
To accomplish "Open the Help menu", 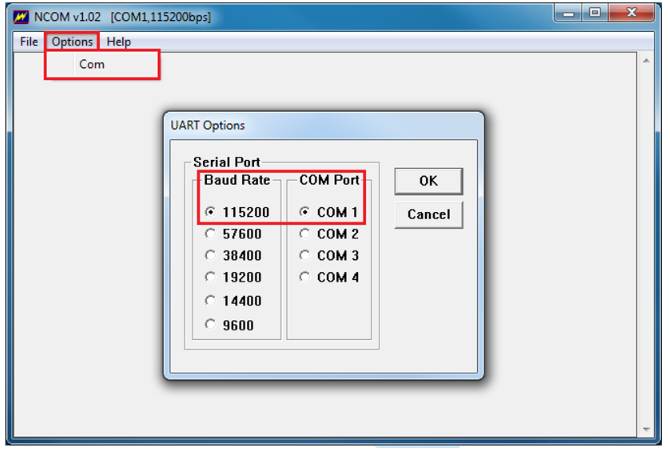I will [118, 42].
